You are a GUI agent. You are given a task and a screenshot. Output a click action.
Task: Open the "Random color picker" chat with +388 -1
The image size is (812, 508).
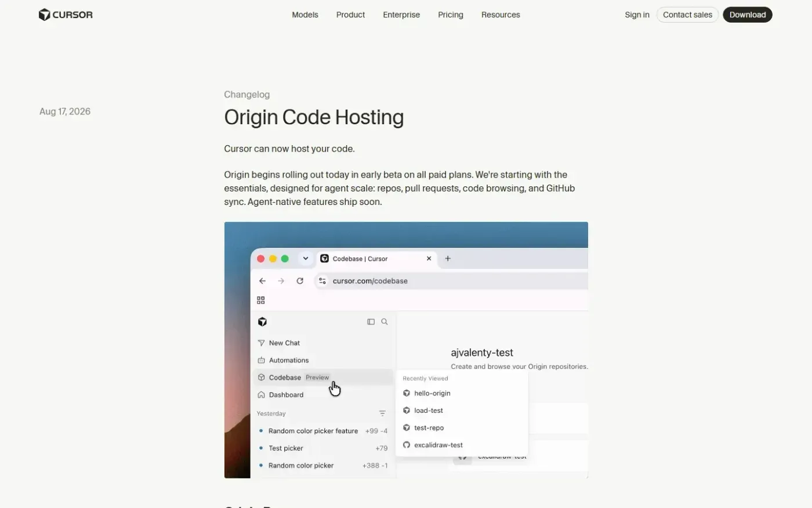[x=324, y=466]
